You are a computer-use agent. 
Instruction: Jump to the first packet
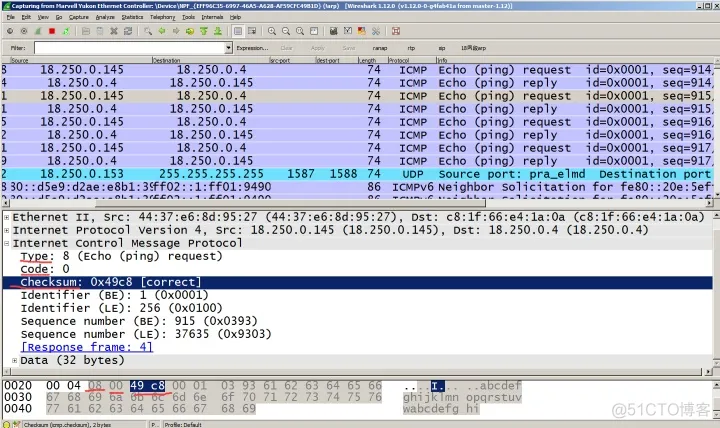coord(204,31)
